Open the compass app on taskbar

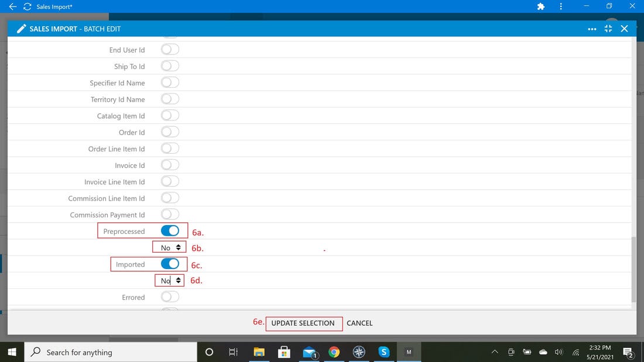pyautogui.click(x=359, y=352)
